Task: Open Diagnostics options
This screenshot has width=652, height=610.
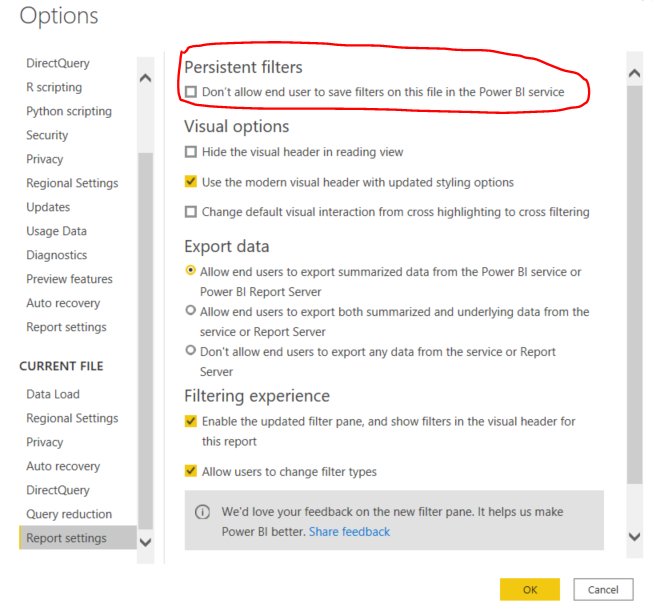Action: [57, 255]
